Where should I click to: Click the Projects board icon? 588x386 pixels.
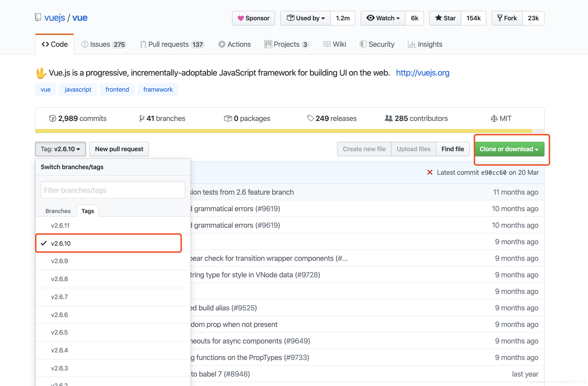pyautogui.click(x=268, y=44)
